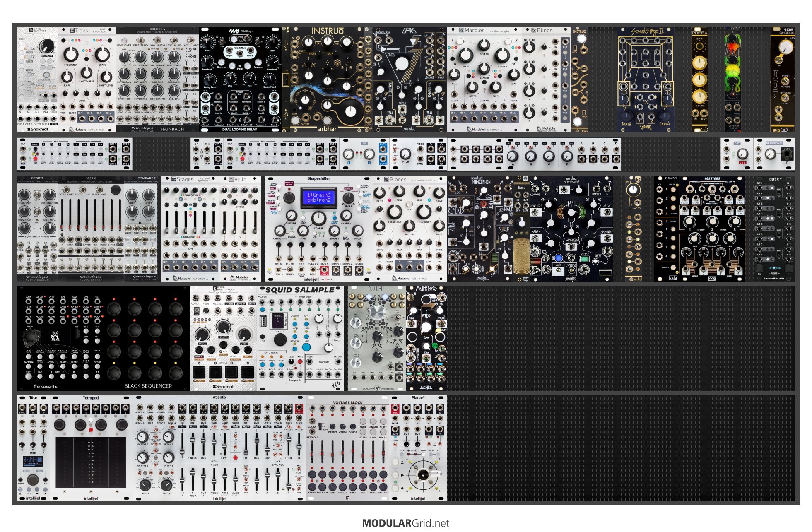
Task: Flip the CLK/CV/SLAVE switch on Voltage Block
Action: coord(320,426)
